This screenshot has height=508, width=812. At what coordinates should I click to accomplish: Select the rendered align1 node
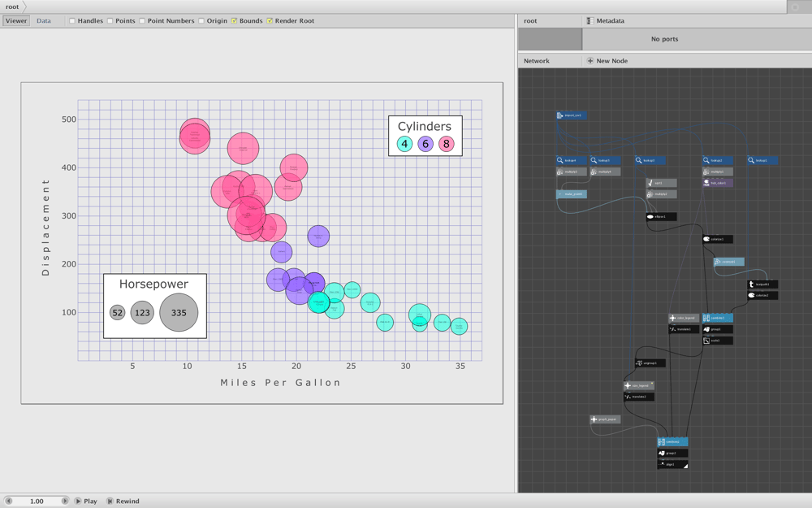672,464
